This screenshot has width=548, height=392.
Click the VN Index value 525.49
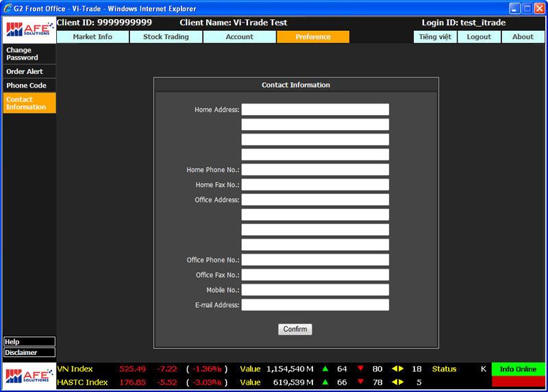click(132, 369)
